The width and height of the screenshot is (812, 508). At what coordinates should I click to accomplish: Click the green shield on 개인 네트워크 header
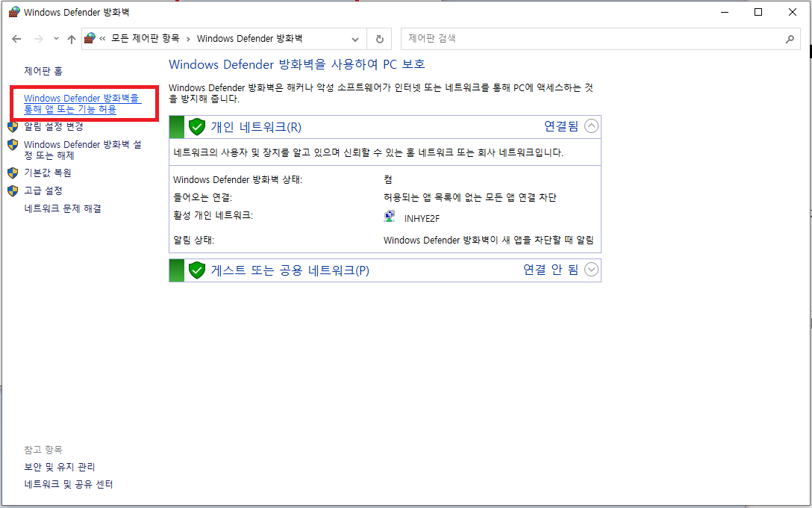(196, 126)
